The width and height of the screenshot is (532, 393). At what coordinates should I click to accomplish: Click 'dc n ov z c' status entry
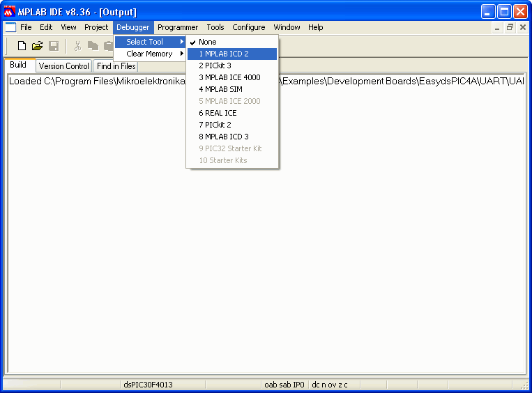point(330,385)
